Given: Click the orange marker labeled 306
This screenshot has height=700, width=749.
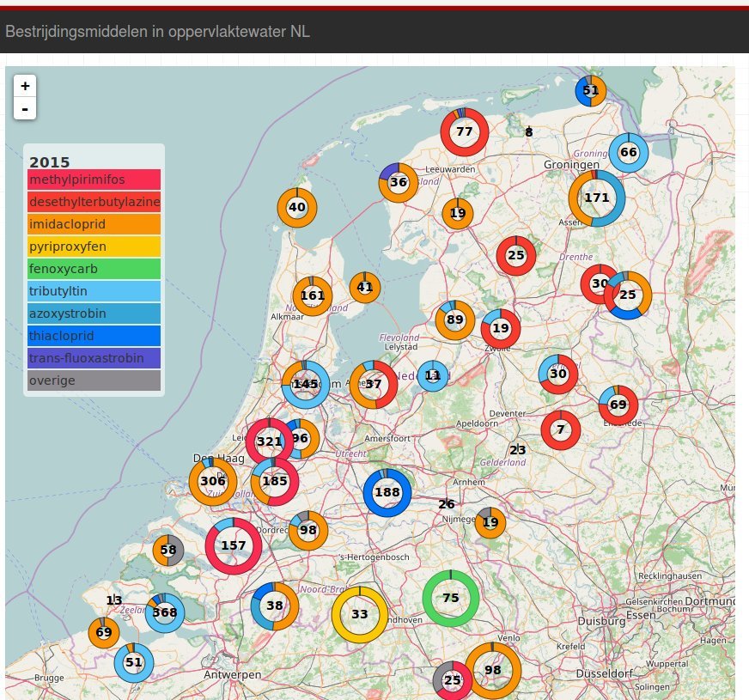Looking at the screenshot, I should pyautogui.click(x=212, y=481).
